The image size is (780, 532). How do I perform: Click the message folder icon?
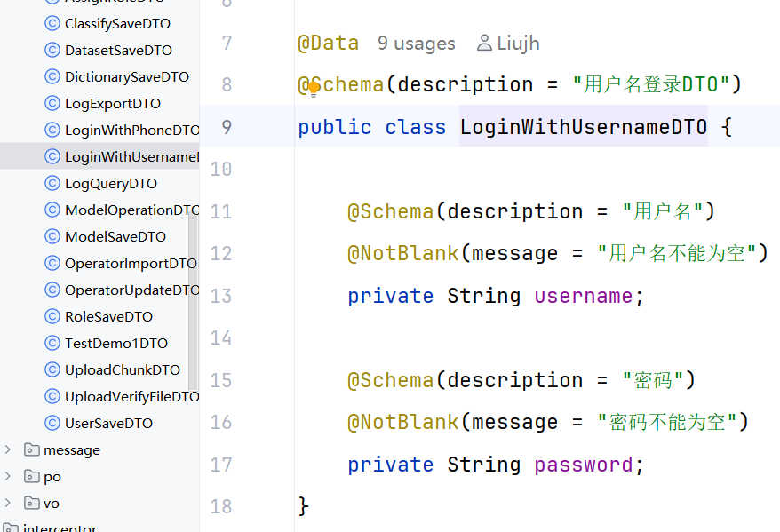point(31,449)
